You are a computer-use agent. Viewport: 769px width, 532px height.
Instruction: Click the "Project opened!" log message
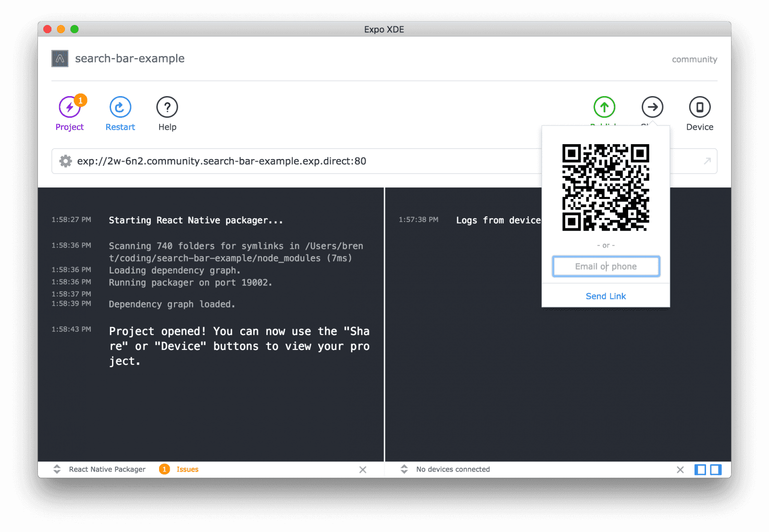(239, 346)
